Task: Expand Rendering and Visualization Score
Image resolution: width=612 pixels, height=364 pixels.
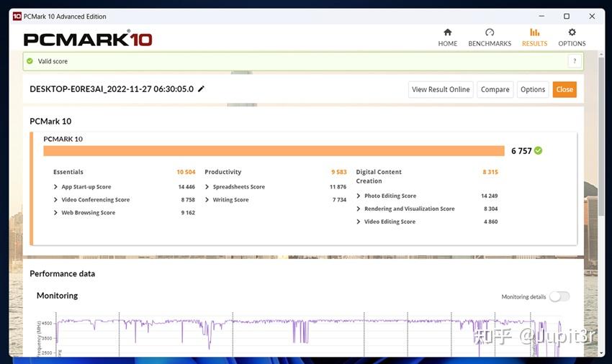Action: click(x=359, y=209)
